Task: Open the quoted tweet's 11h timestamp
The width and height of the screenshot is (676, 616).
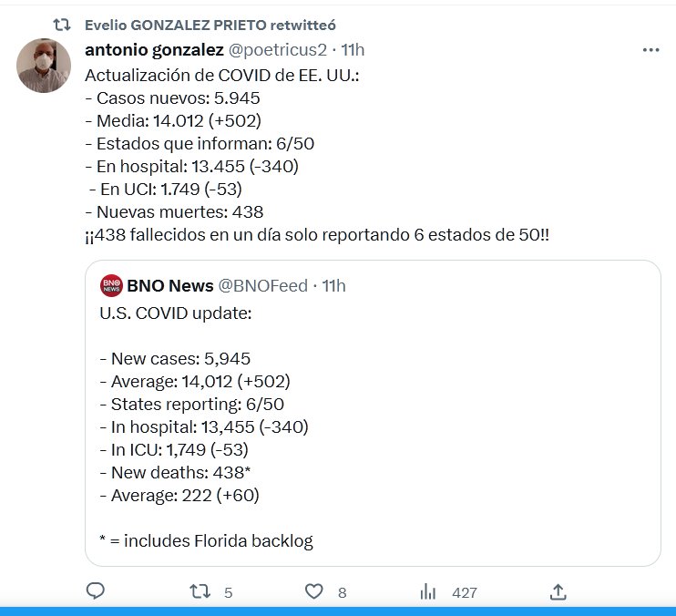Action: 334,286
